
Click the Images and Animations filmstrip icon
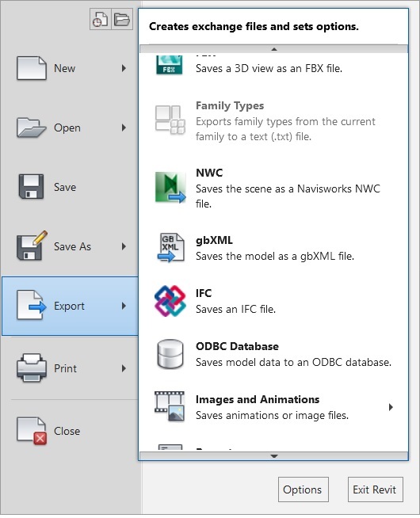(x=170, y=406)
